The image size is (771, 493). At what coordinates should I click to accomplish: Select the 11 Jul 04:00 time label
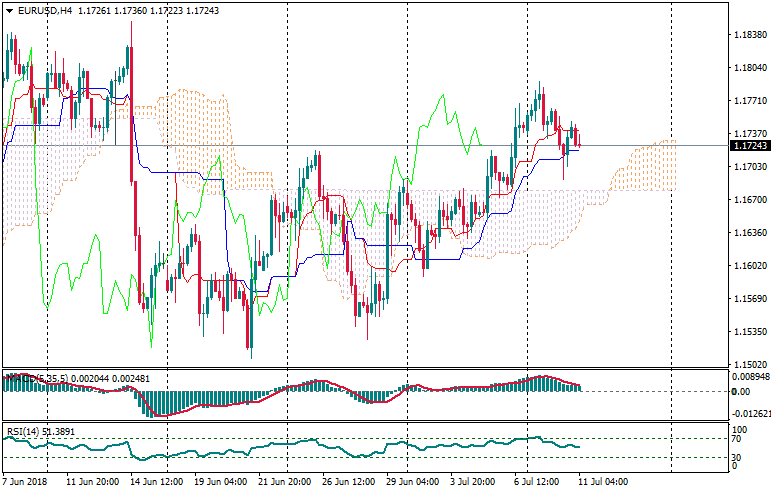[603, 482]
